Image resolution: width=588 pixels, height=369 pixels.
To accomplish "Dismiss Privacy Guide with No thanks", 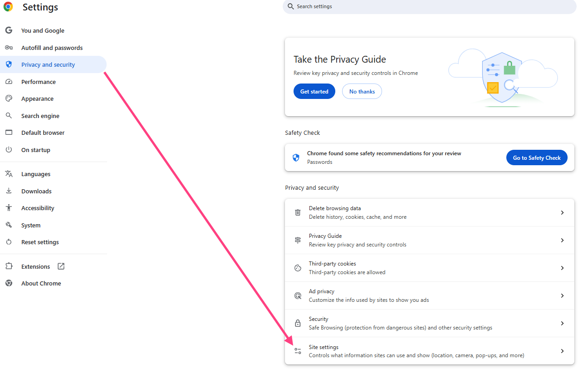I will coord(362,91).
